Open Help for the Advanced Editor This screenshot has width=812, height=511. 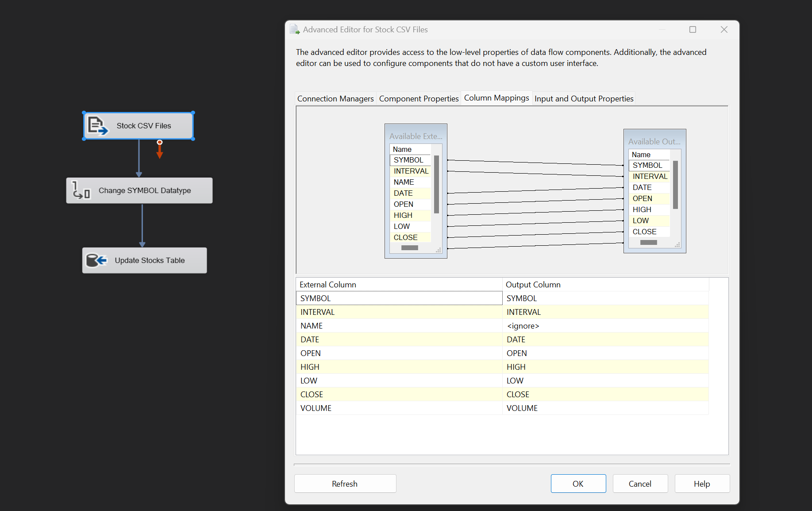click(702, 484)
